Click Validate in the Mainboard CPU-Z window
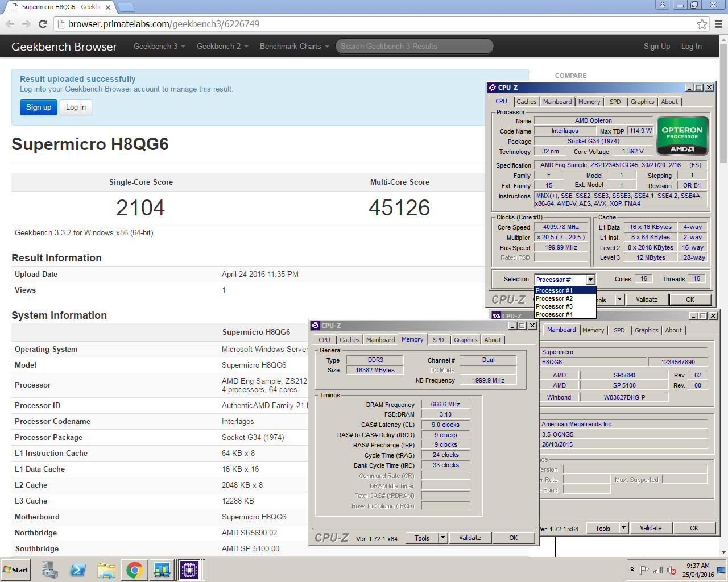The height and width of the screenshot is (582, 728). [651, 528]
